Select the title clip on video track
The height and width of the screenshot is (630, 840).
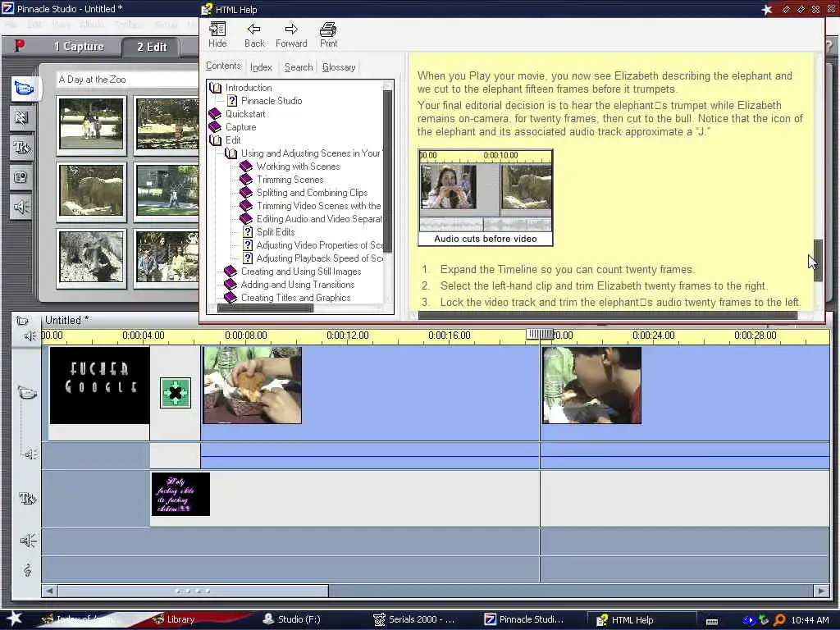point(99,386)
